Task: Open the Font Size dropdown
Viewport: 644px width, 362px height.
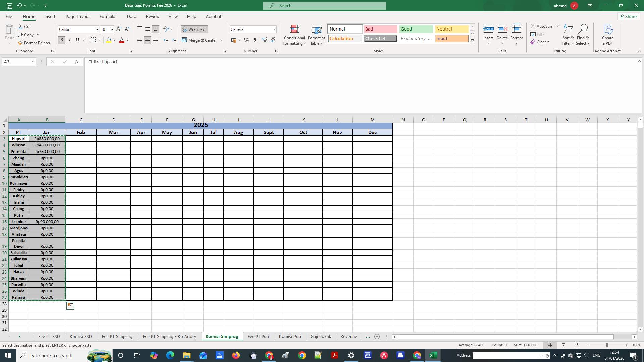Action: (x=112, y=29)
